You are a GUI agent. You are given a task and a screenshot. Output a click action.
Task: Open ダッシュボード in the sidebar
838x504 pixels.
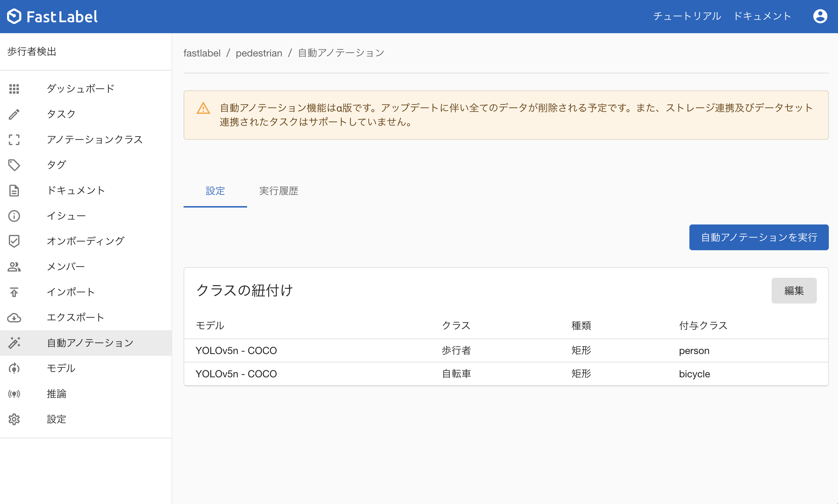tap(86, 89)
